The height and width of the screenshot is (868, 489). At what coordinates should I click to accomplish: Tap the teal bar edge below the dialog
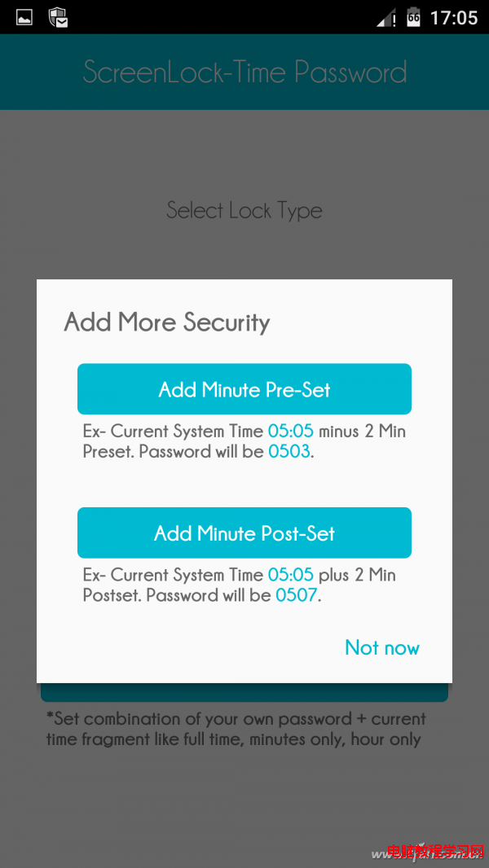click(x=244, y=693)
